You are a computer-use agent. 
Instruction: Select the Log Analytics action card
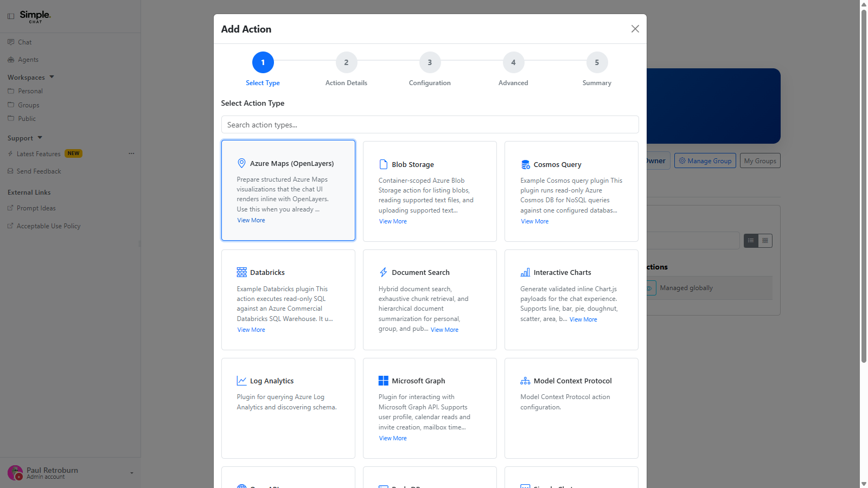click(x=288, y=408)
